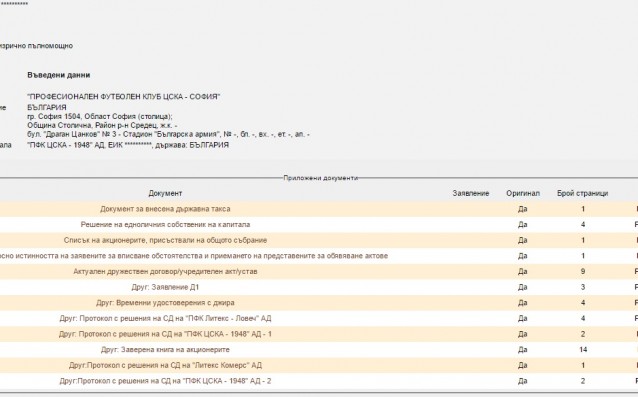
Task: Click "Да" in the държавна такса row
Action: point(523,209)
